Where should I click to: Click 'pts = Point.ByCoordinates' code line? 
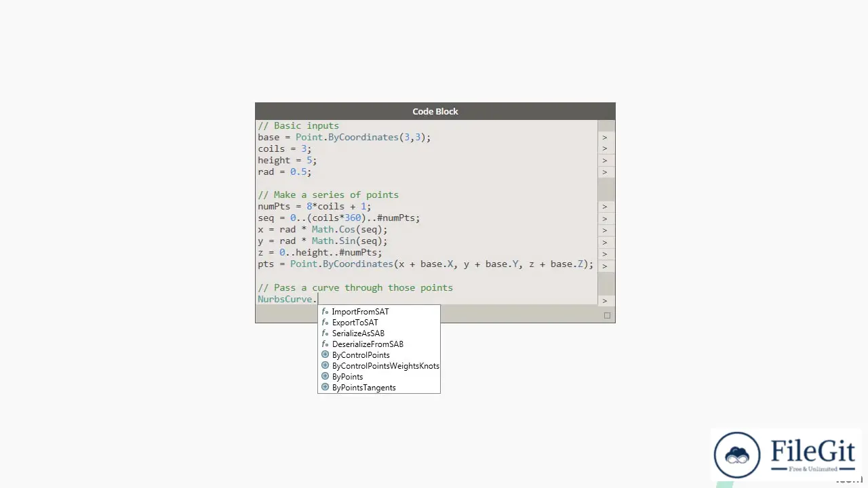click(426, 264)
